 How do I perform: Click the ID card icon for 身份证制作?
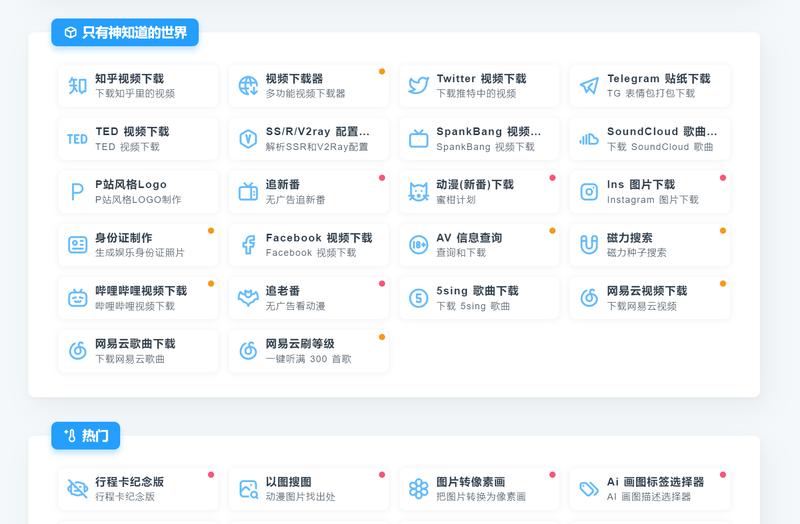[78, 245]
